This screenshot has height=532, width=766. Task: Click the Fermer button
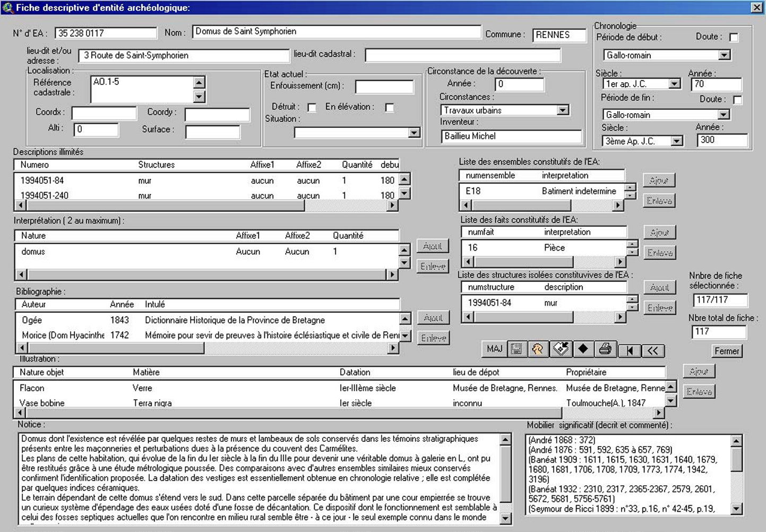click(x=727, y=351)
